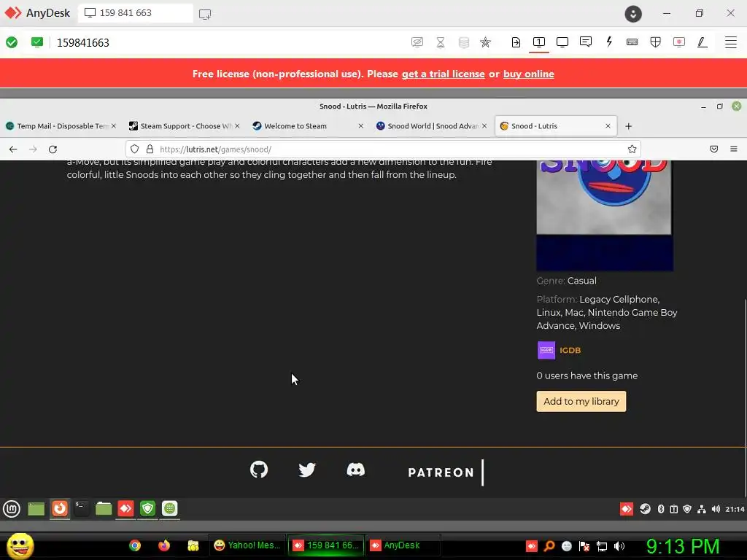The height and width of the screenshot is (560, 747).
Task: Open Linux Mint start menu
Action: click(x=12, y=509)
